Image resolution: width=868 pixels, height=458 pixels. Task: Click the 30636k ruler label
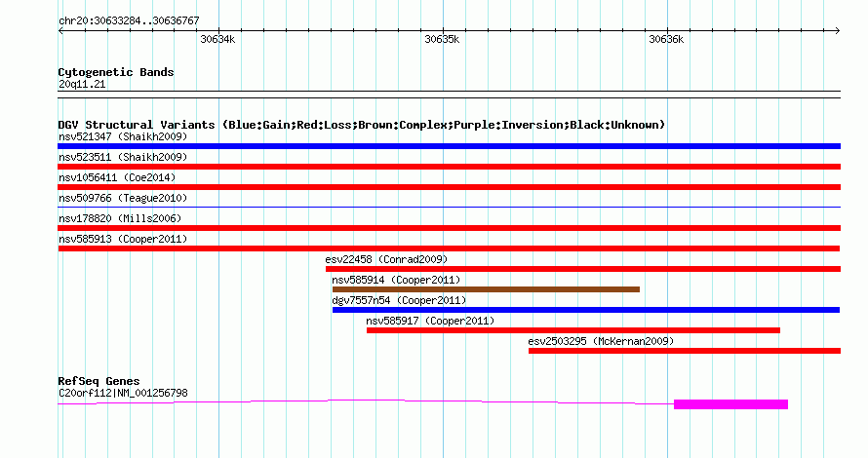pyautogui.click(x=666, y=39)
